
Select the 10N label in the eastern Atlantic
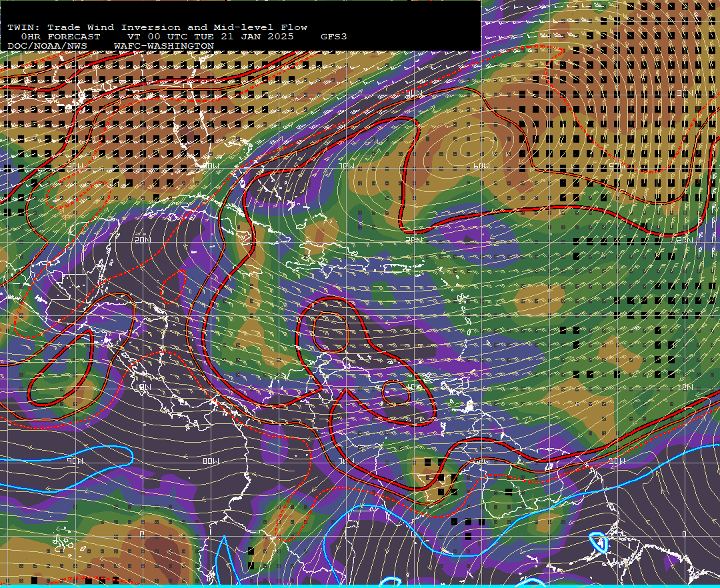click(685, 387)
